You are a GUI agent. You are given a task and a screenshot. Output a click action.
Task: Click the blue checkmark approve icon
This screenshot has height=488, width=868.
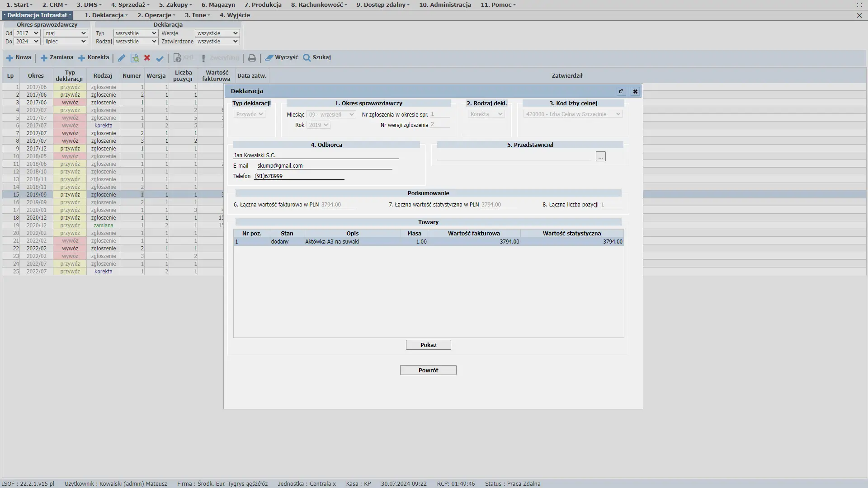pos(160,58)
